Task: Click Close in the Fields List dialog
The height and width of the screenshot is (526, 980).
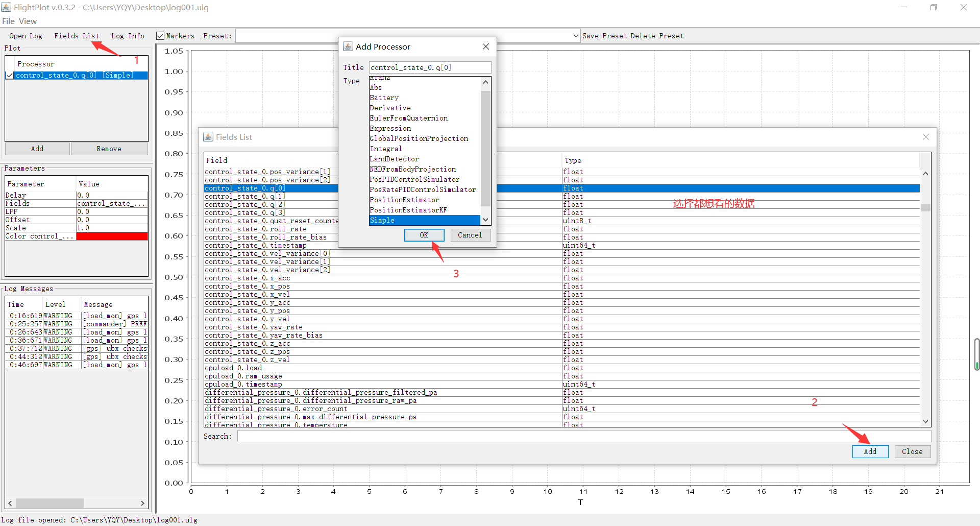Action: click(912, 451)
